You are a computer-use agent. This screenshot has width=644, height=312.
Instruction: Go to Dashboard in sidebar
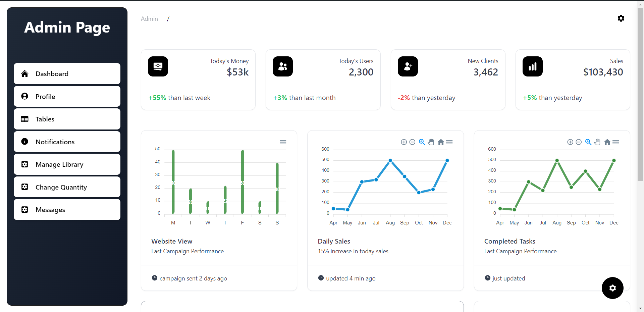click(x=67, y=74)
